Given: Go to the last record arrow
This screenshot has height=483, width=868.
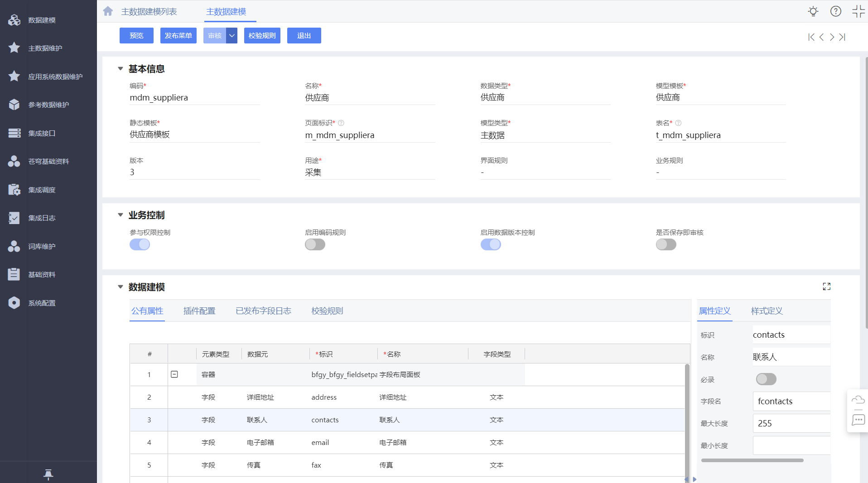Looking at the screenshot, I should [842, 37].
